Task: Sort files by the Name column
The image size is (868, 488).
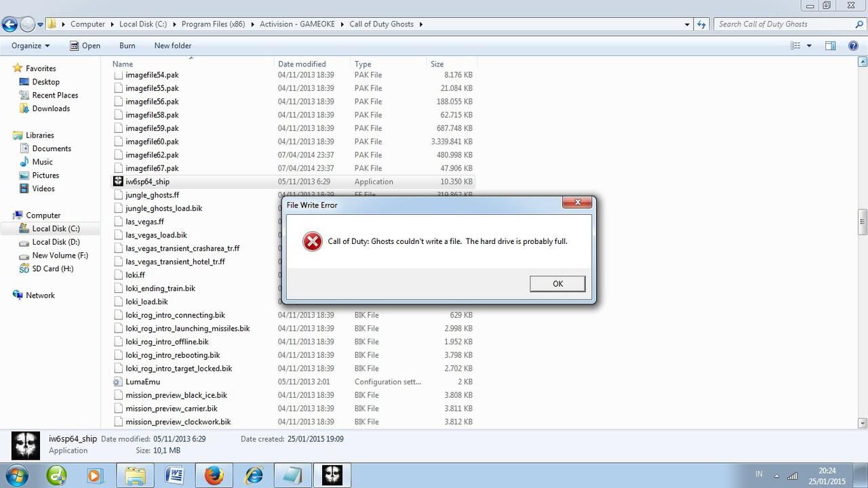Action: [192, 64]
